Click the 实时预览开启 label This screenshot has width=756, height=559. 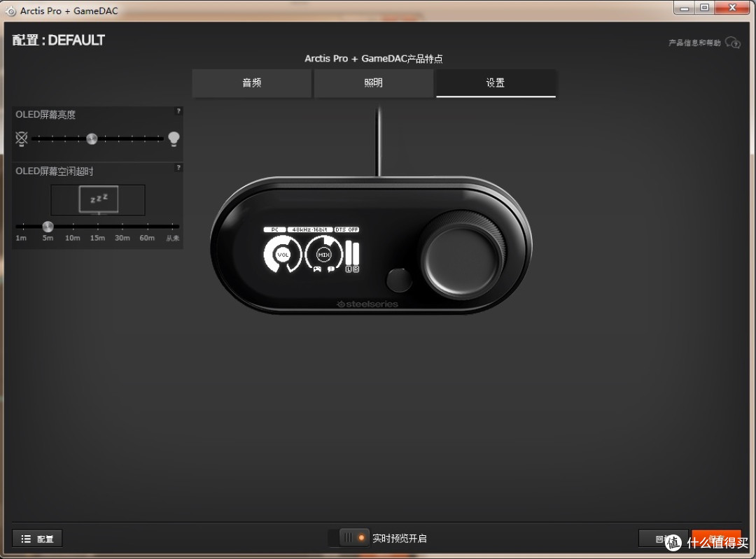point(399,538)
